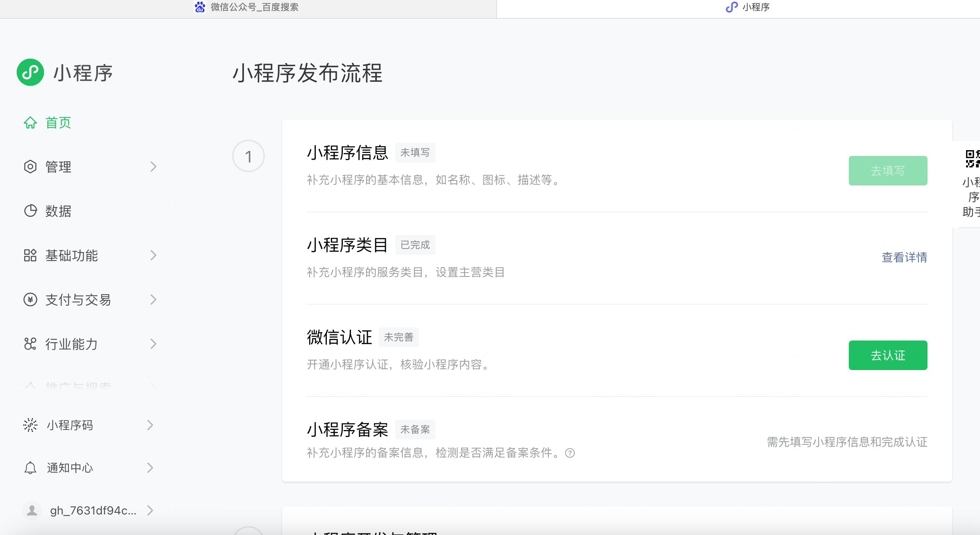Click the 行业能力 cluster icon
The width and height of the screenshot is (980, 535).
pos(30,344)
